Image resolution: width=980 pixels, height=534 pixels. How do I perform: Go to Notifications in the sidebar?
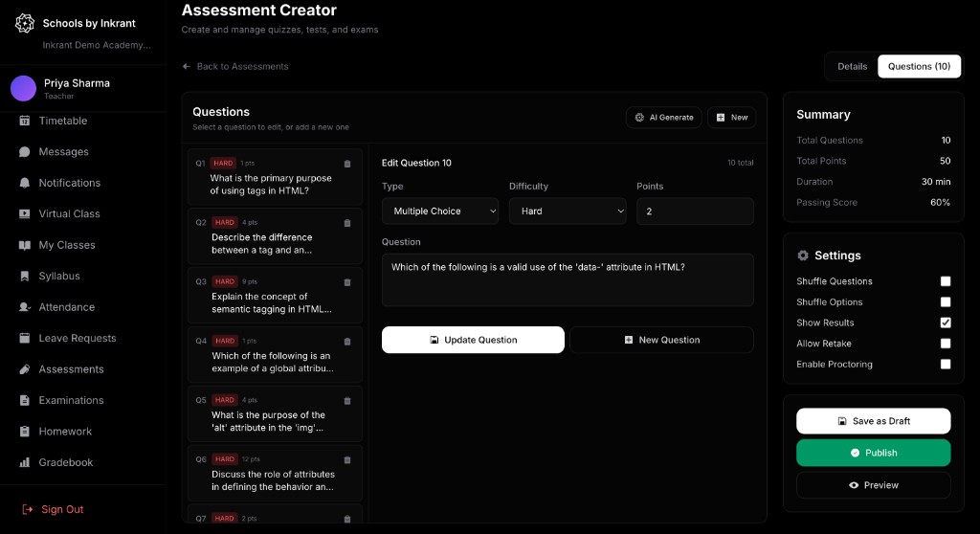[x=69, y=183]
